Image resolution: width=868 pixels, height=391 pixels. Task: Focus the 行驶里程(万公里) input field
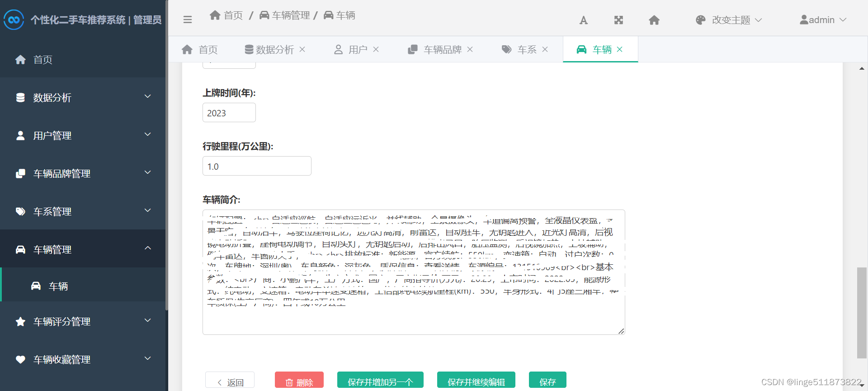257,166
